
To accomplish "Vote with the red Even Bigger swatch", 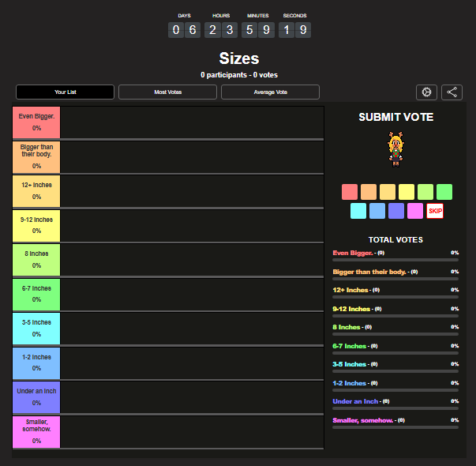I will (x=350, y=192).
